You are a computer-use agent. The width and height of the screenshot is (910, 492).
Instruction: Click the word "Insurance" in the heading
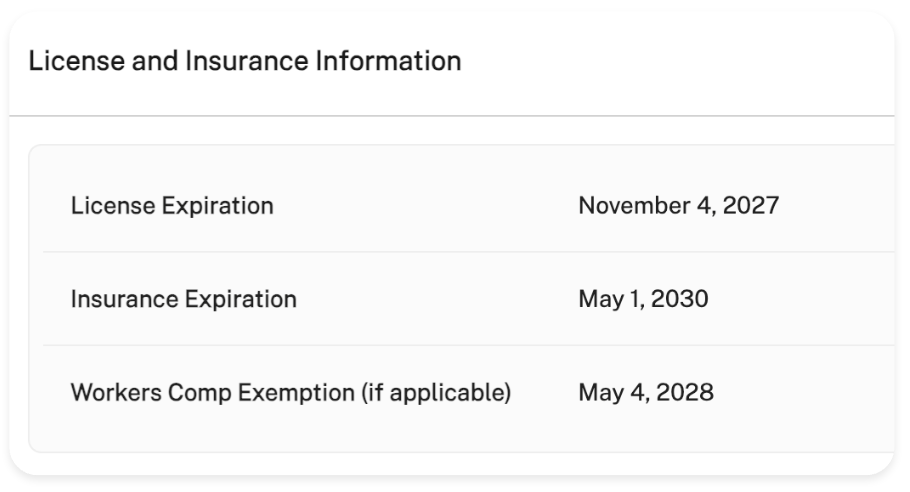pos(231,62)
